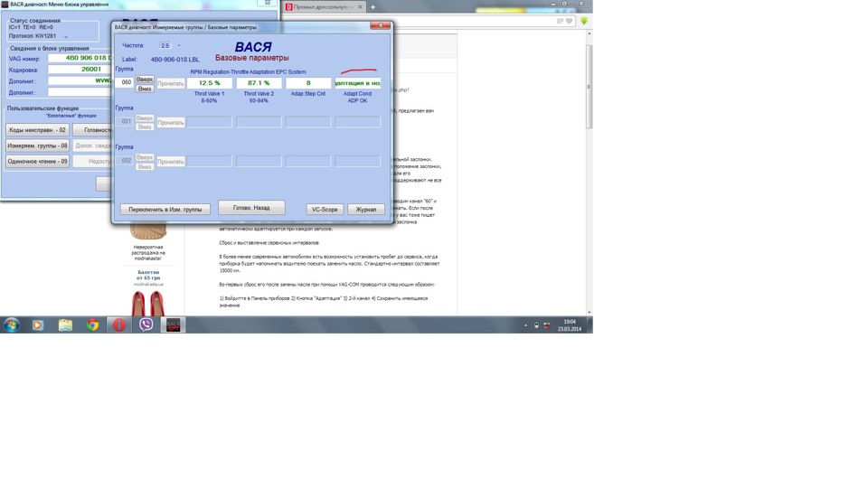
Task: Click Протокол: KW1281 status text
Action: click(33, 36)
